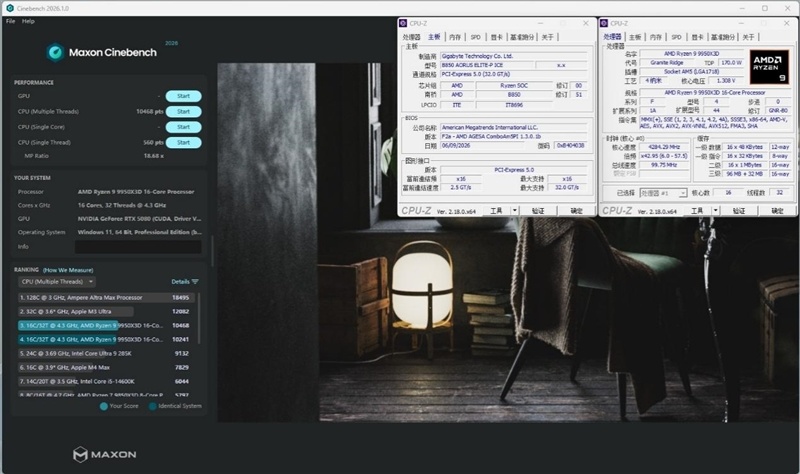Click the Gigabyte Technology manufacturer field

(514, 56)
